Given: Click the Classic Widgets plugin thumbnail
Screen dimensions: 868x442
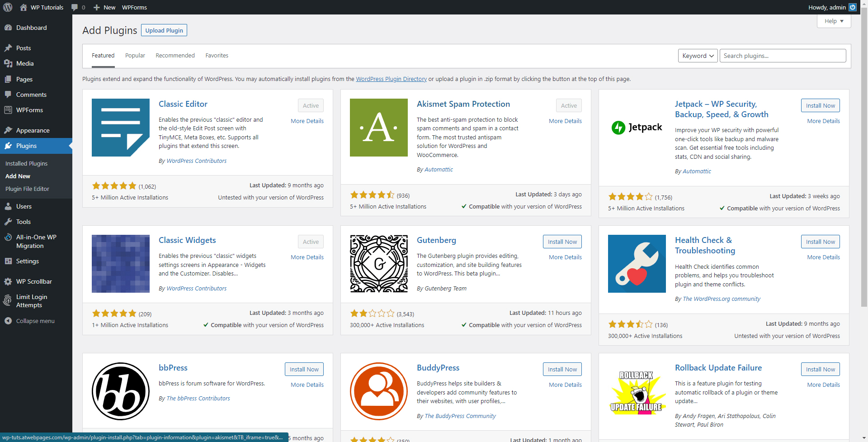Looking at the screenshot, I should tap(121, 264).
